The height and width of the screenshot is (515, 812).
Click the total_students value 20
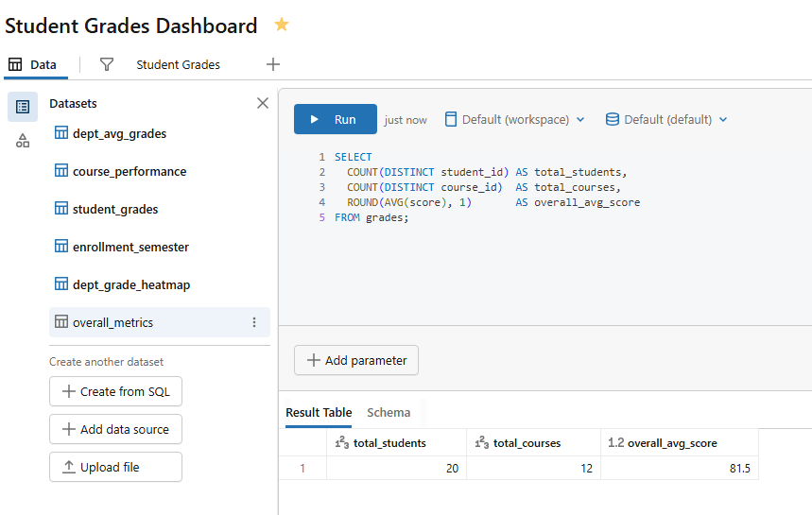click(x=452, y=469)
